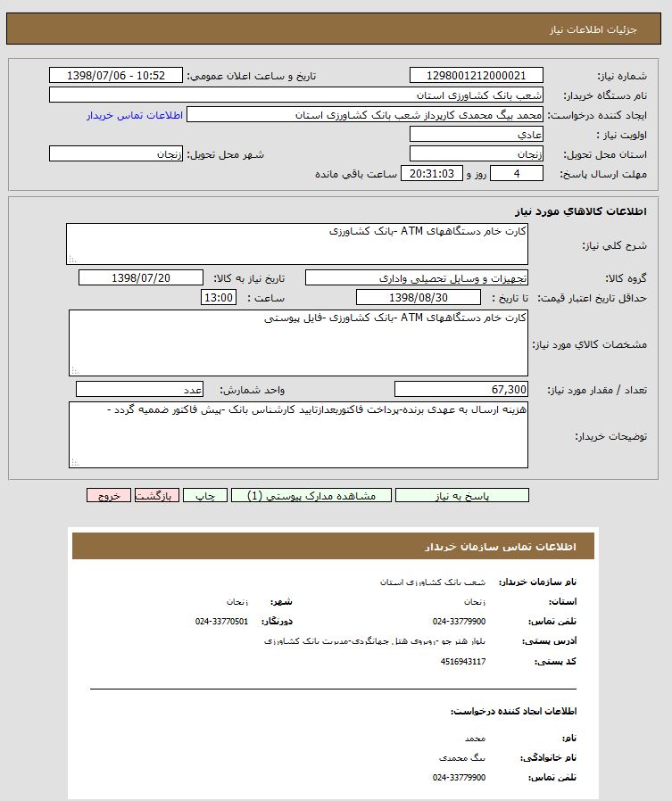672x801 pixels.
Task: Select the استان محل تحویل field
Action: point(476,154)
